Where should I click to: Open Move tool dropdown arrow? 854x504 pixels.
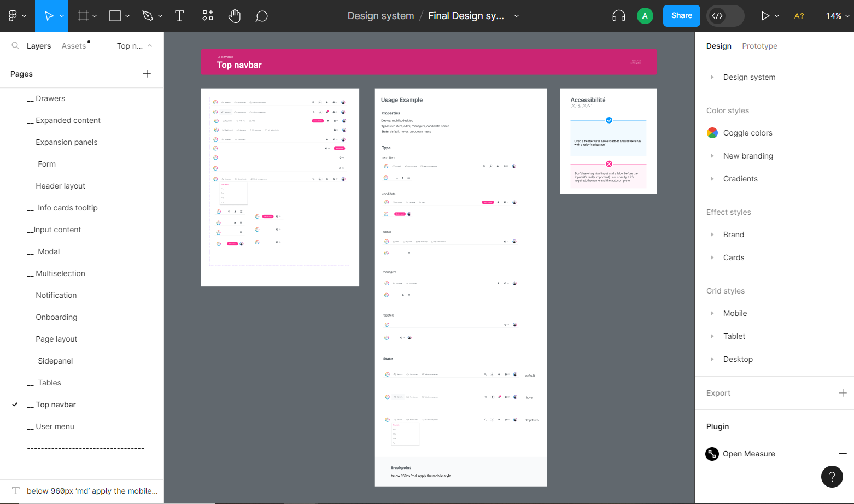pos(62,16)
